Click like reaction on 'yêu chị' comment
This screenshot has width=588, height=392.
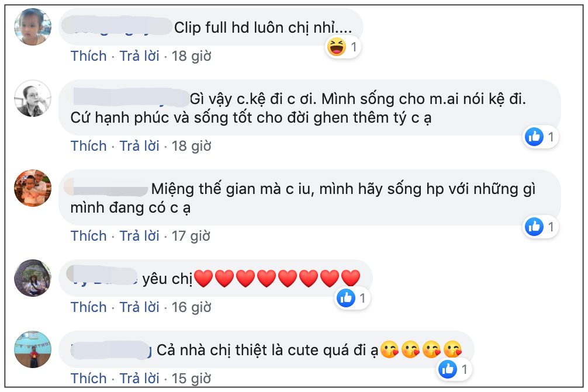coord(346,298)
